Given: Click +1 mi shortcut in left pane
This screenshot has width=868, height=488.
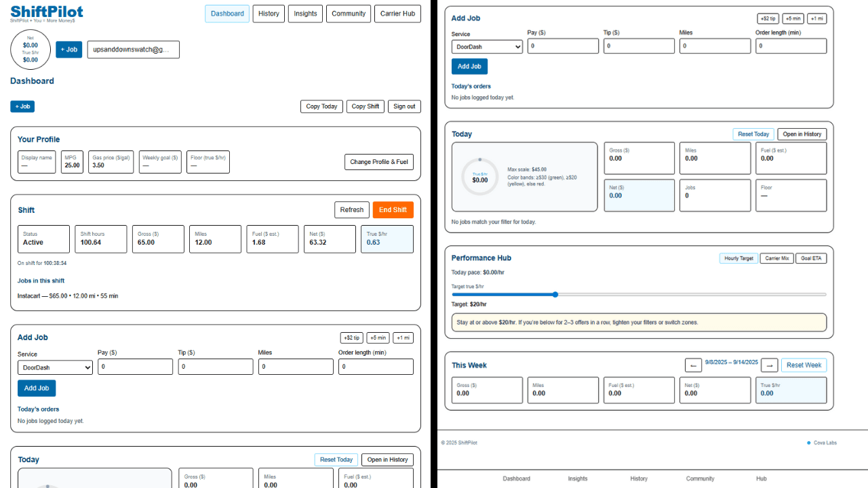Looking at the screenshot, I should (403, 338).
